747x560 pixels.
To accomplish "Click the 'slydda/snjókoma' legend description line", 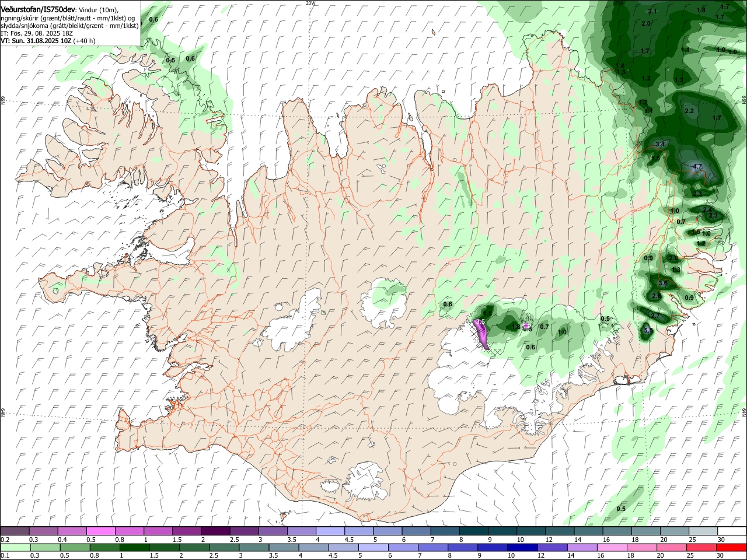I will [x=69, y=26].
